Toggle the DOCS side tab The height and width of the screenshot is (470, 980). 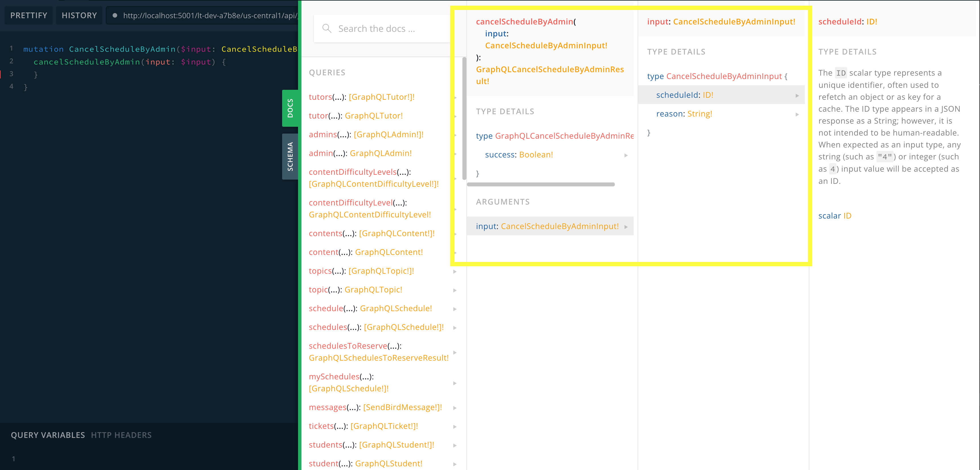[290, 108]
